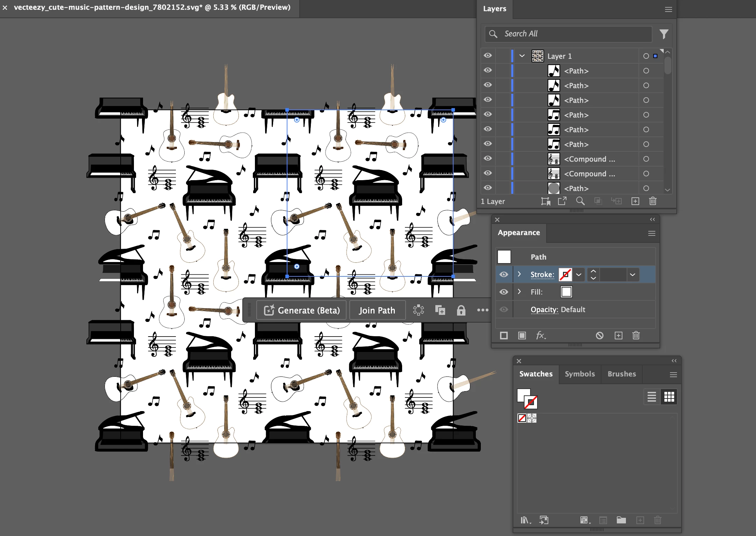Click the lock icon in contextual taskbar

click(461, 310)
